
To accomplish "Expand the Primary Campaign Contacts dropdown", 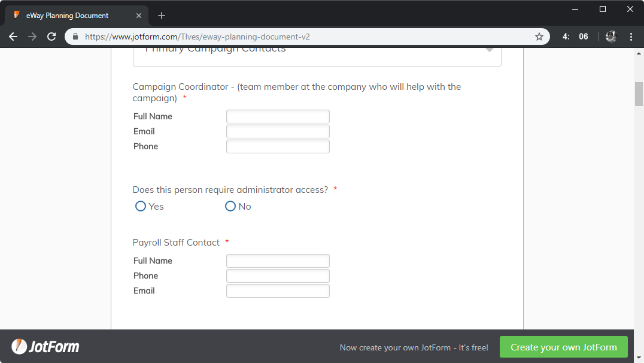I will pos(490,51).
